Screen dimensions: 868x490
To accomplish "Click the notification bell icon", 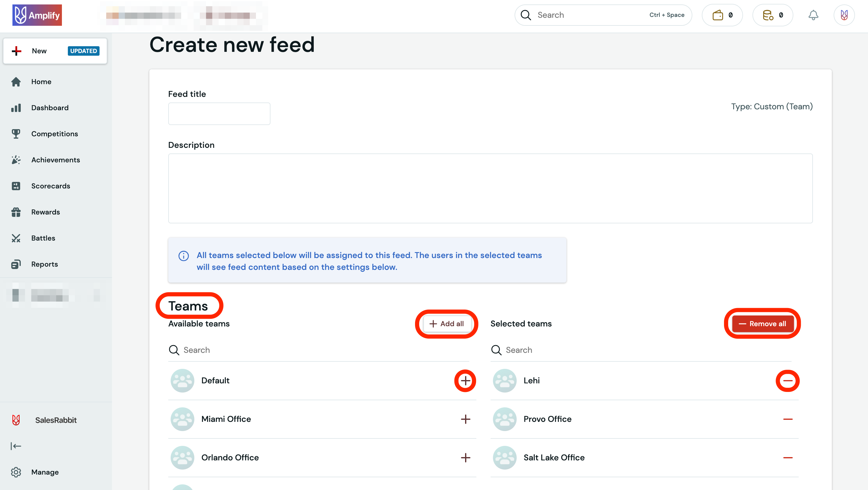I will [813, 15].
